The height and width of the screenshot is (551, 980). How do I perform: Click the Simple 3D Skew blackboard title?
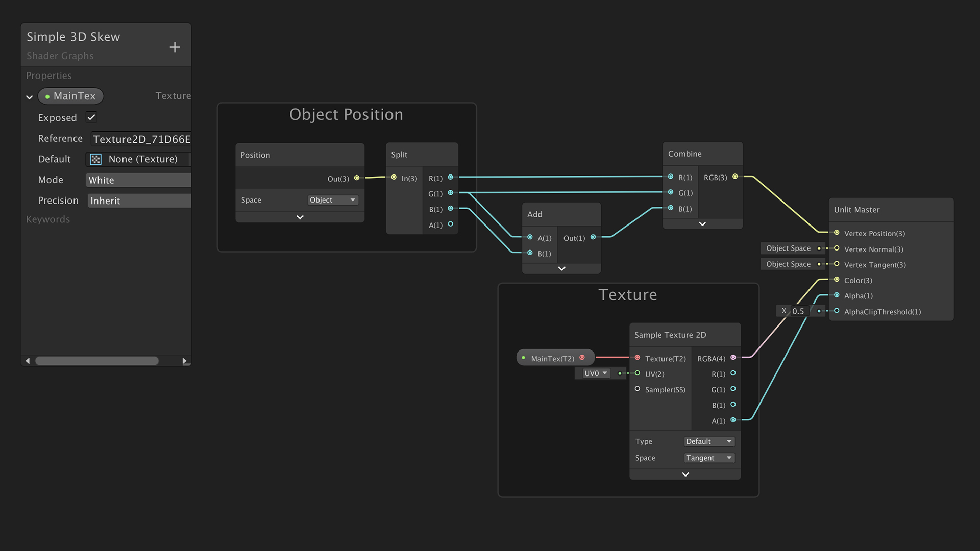click(x=73, y=37)
